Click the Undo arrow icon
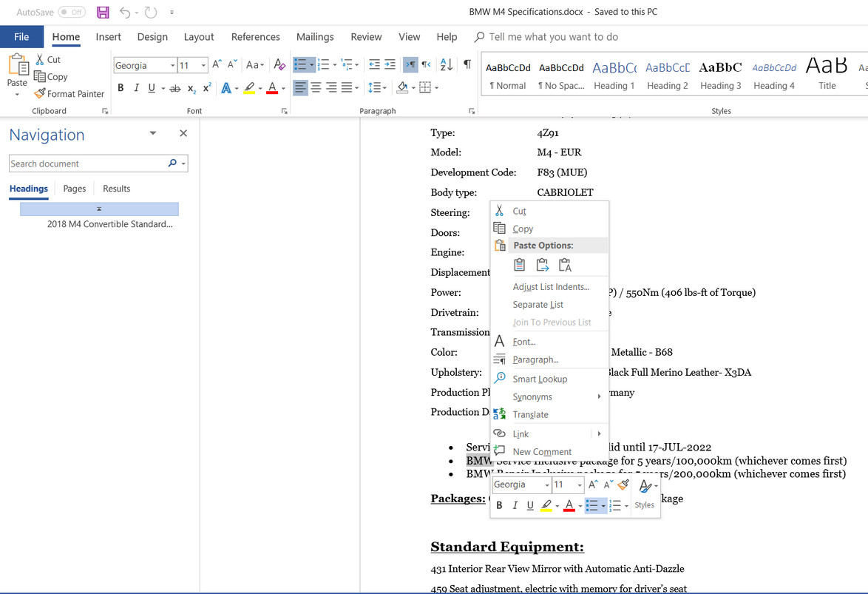 click(x=125, y=12)
